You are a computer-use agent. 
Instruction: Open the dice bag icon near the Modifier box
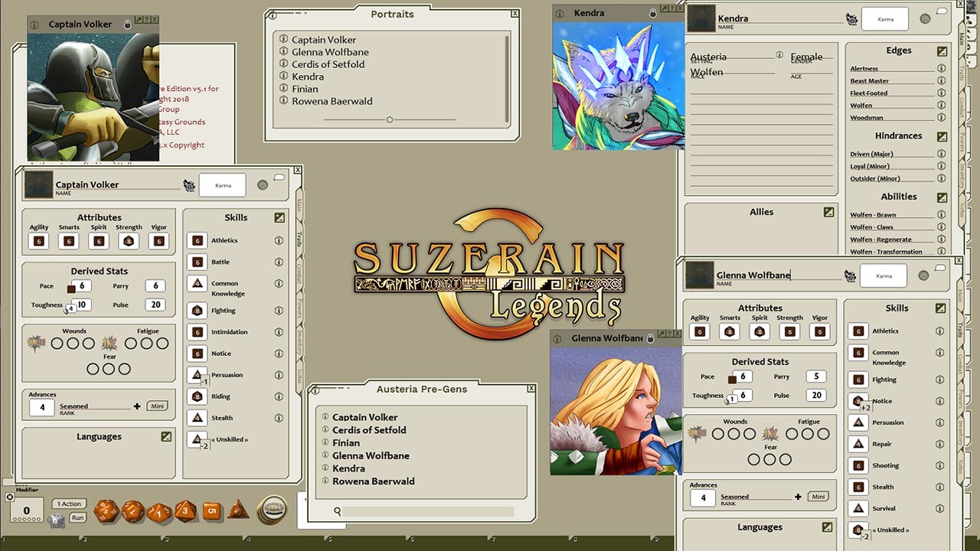(x=56, y=520)
